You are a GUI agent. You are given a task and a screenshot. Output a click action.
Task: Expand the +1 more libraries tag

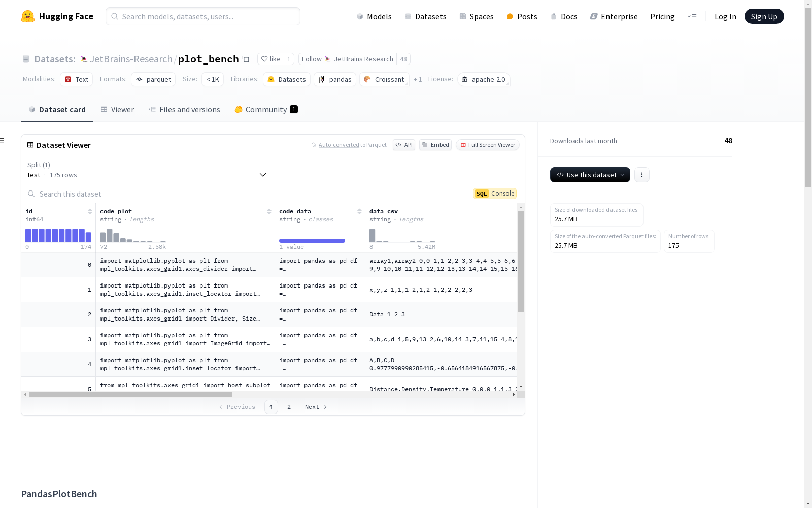(x=418, y=79)
